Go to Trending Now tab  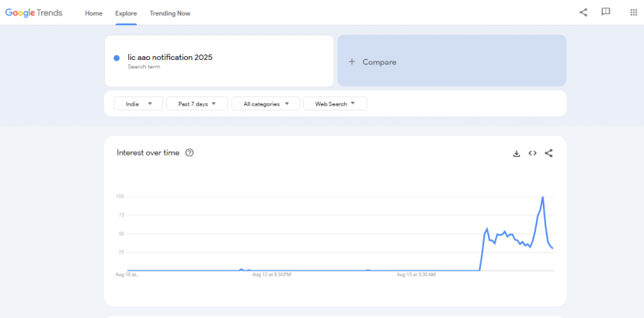point(170,13)
